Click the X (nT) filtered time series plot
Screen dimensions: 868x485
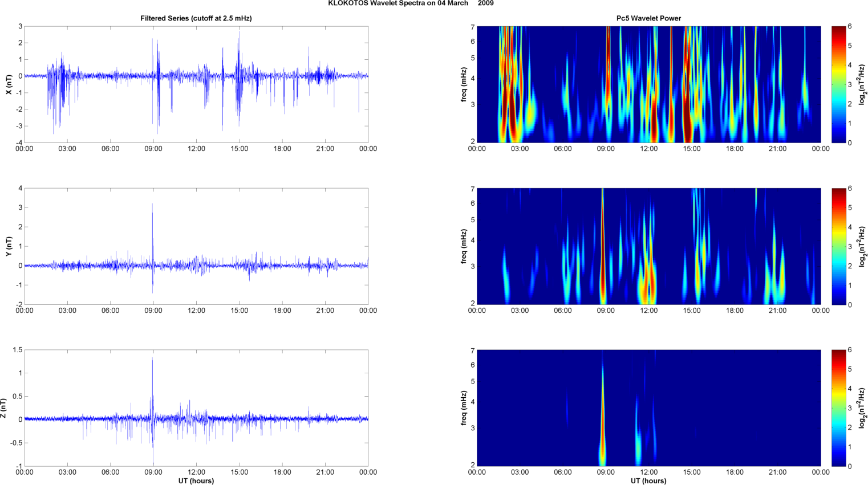196,84
